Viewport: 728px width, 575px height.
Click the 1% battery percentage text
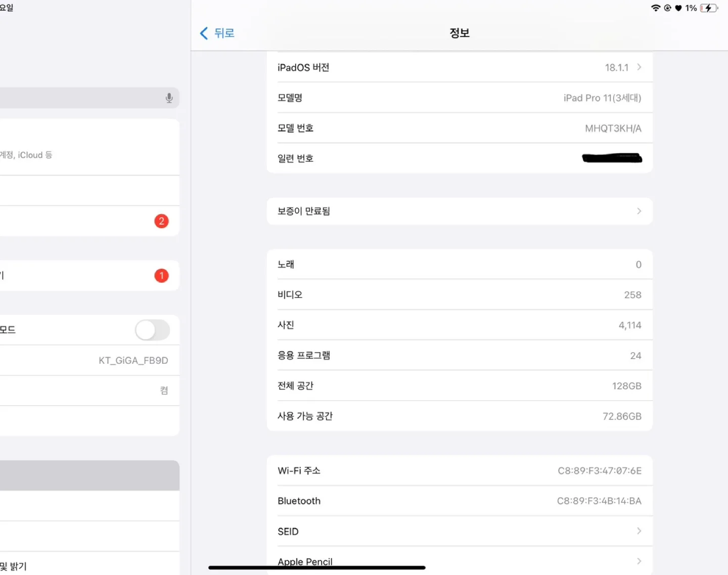coord(691,8)
